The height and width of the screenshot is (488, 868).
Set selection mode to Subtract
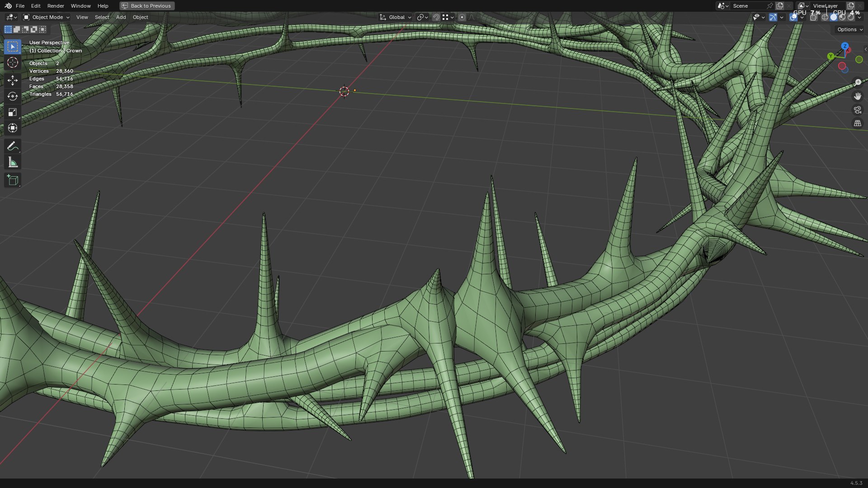[25, 29]
